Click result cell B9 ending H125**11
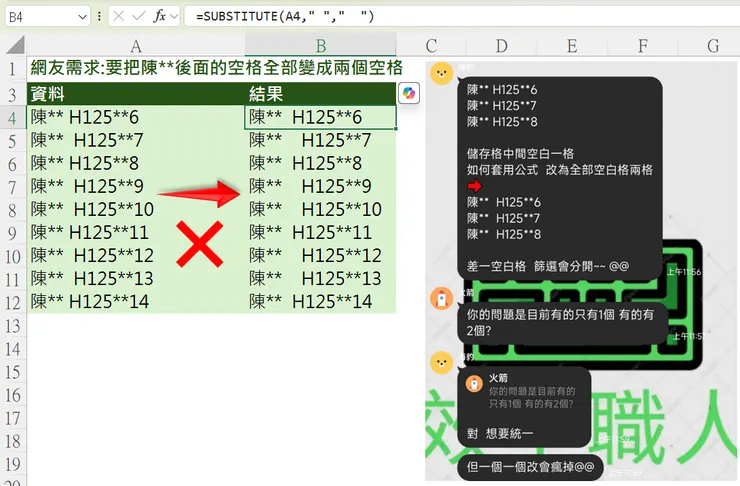The width and height of the screenshot is (740, 486). coord(320,233)
